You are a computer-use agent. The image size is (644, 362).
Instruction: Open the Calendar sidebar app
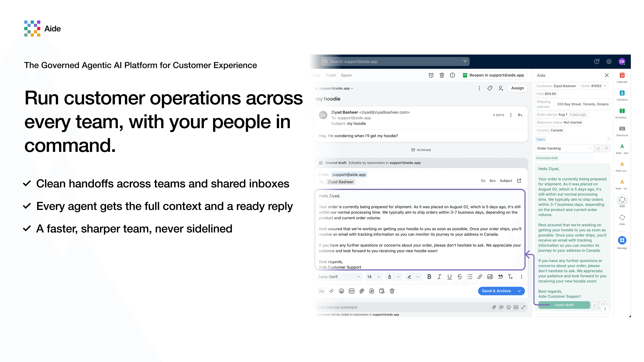622,78
